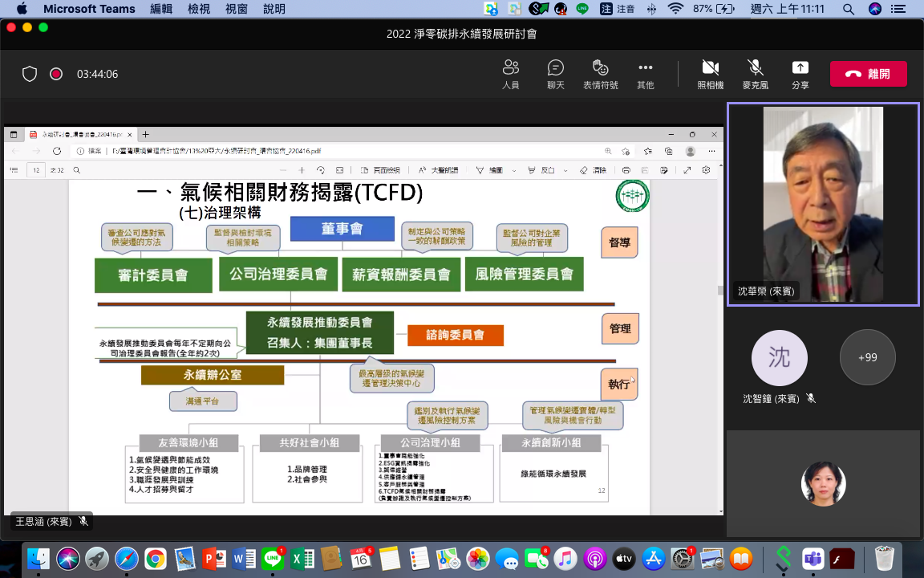The height and width of the screenshot is (578, 924).
Task: Expand the 反白 highlight options arrow
Action: [x=565, y=170]
